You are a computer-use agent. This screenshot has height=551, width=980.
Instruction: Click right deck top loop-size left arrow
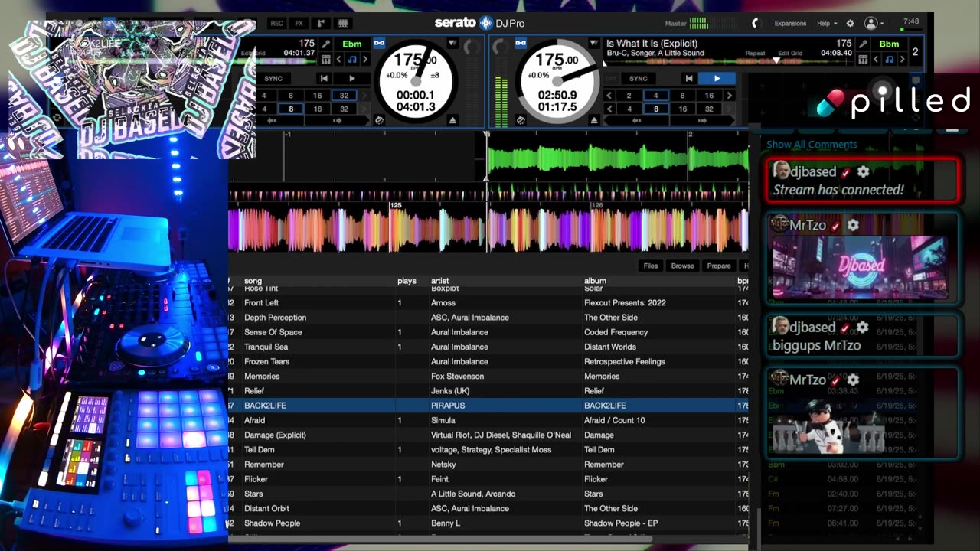[609, 96]
